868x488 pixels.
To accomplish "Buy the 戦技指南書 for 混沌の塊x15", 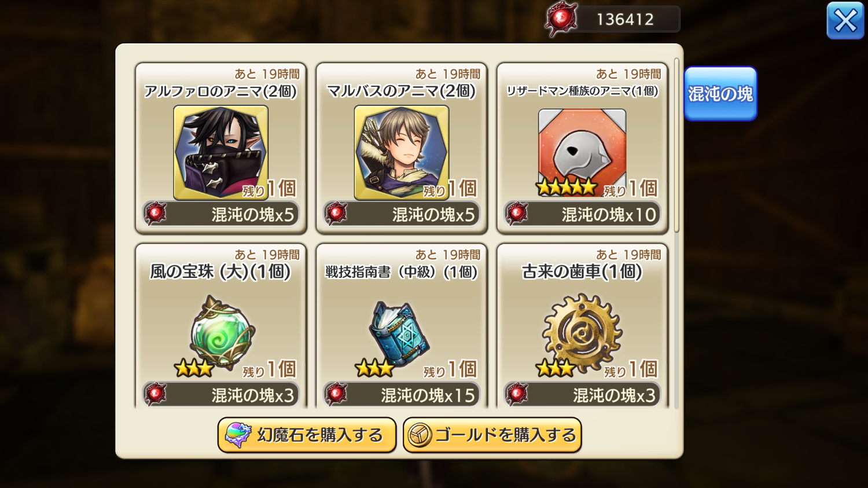I will coord(402,395).
